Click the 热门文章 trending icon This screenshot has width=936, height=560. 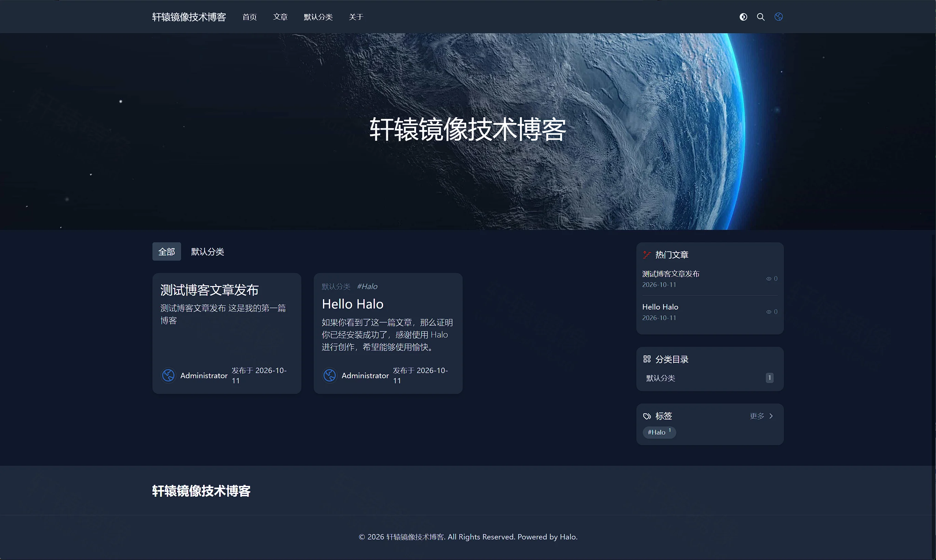coord(647,255)
